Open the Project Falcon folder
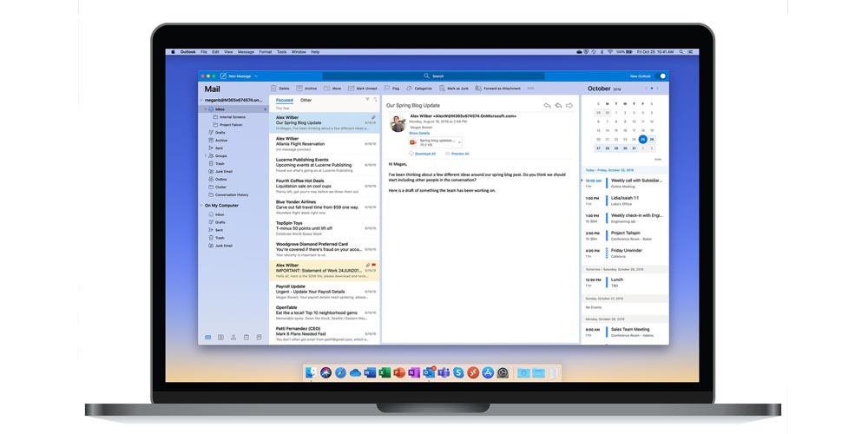Screen dimensions: 868x434 pyautogui.click(x=227, y=124)
